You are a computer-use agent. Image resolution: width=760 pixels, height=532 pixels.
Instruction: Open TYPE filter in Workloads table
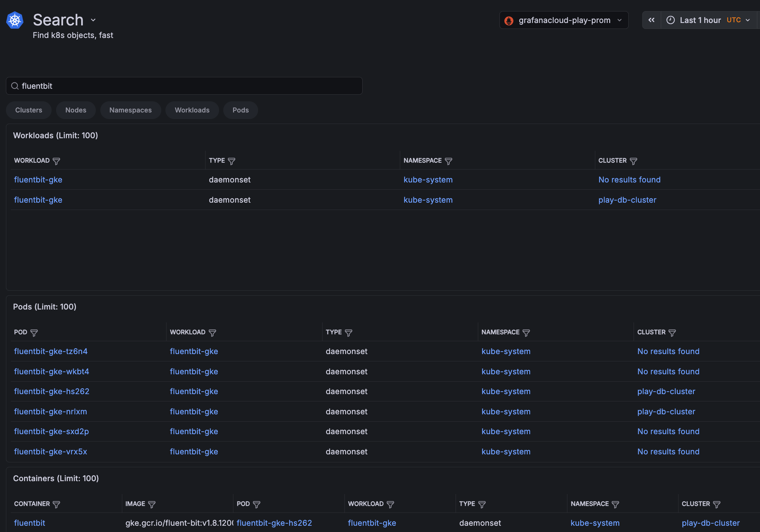pyautogui.click(x=231, y=161)
